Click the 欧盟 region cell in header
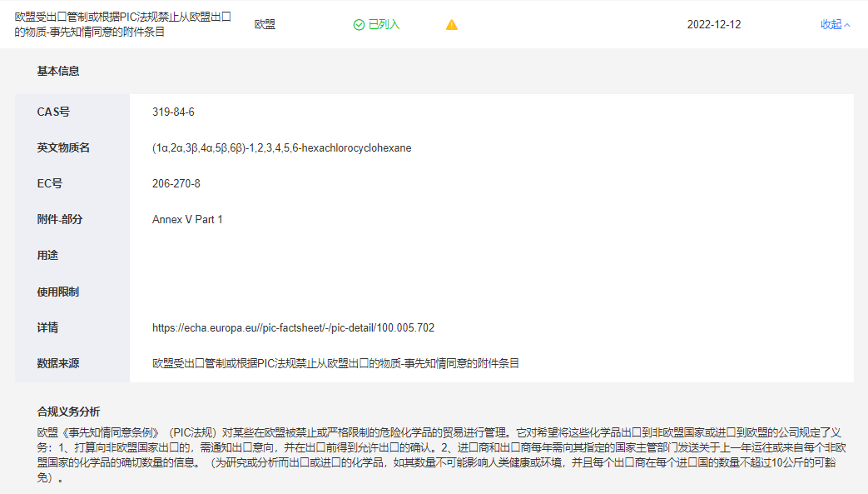The height and width of the screenshot is (494, 868). (265, 25)
